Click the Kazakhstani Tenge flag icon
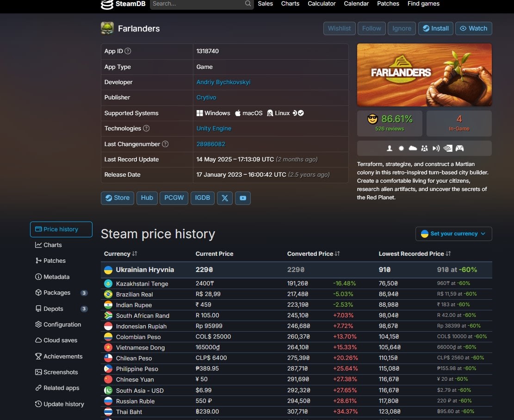The height and width of the screenshot is (420, 514). (108, 284)
